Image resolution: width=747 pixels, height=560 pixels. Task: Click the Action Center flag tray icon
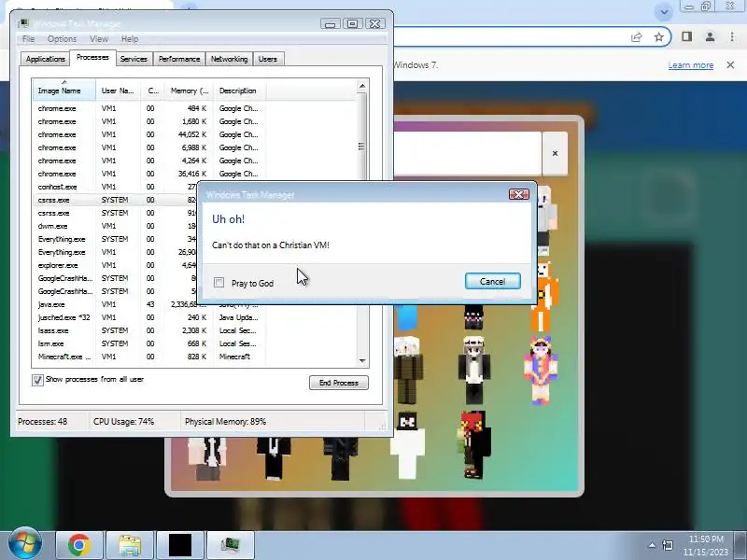coord(668,545)
